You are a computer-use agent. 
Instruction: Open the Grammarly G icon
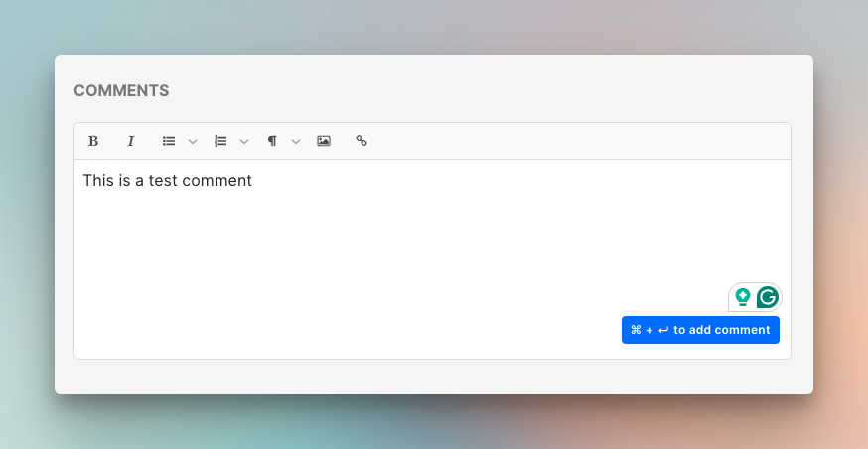(x=767, y=297)
